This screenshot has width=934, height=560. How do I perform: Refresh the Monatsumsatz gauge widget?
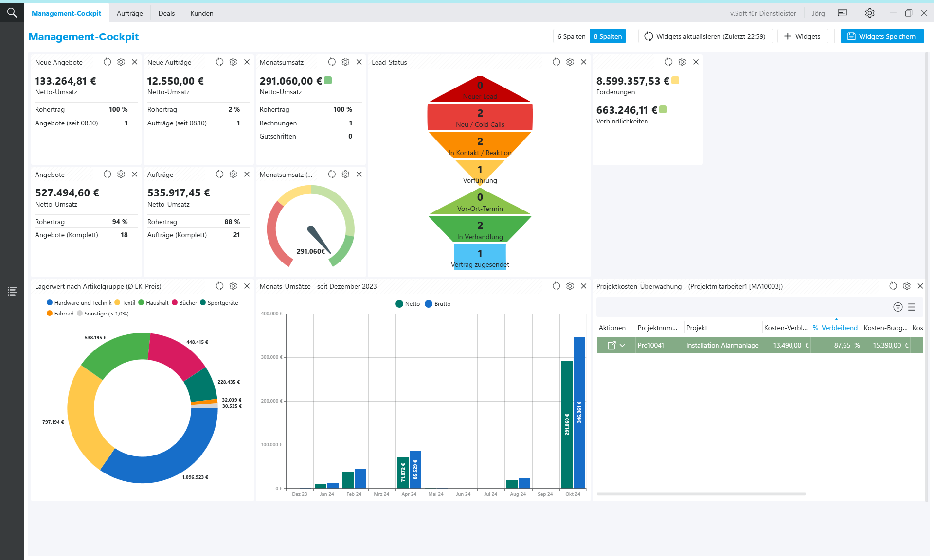[332, 174]
